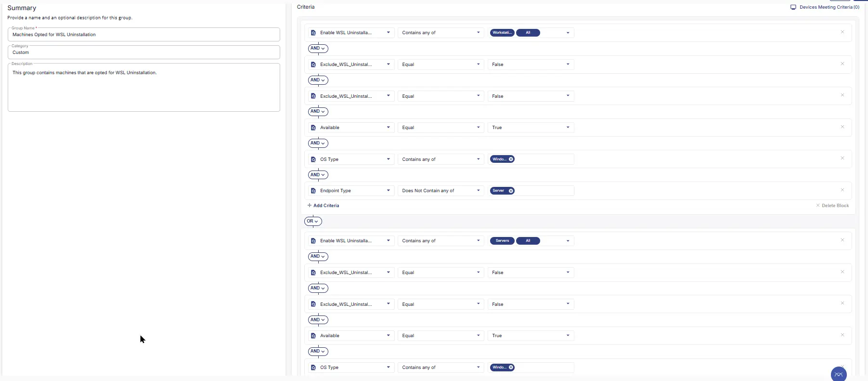Click 'Provide a name and an optional description' text
Image resolution: width=868 pixels, height=381 pixels.
(70, 18)
